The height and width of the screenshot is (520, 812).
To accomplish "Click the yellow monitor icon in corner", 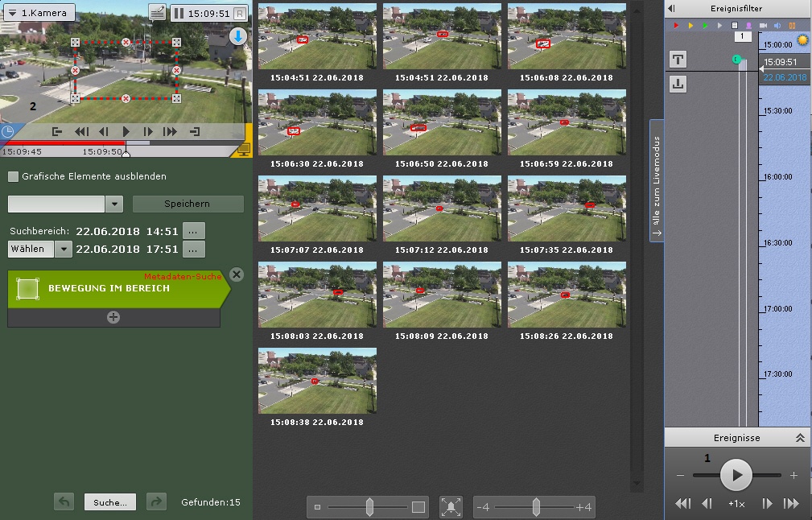I will 245,148.
